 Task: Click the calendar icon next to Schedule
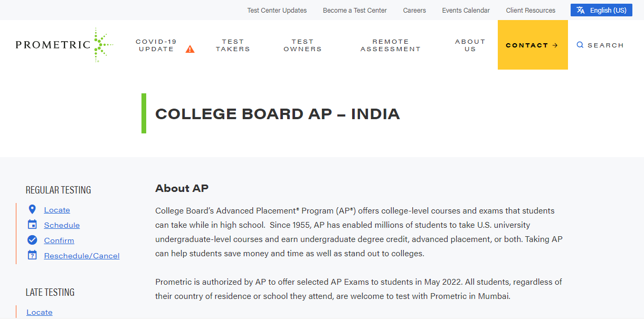[32, 225]
